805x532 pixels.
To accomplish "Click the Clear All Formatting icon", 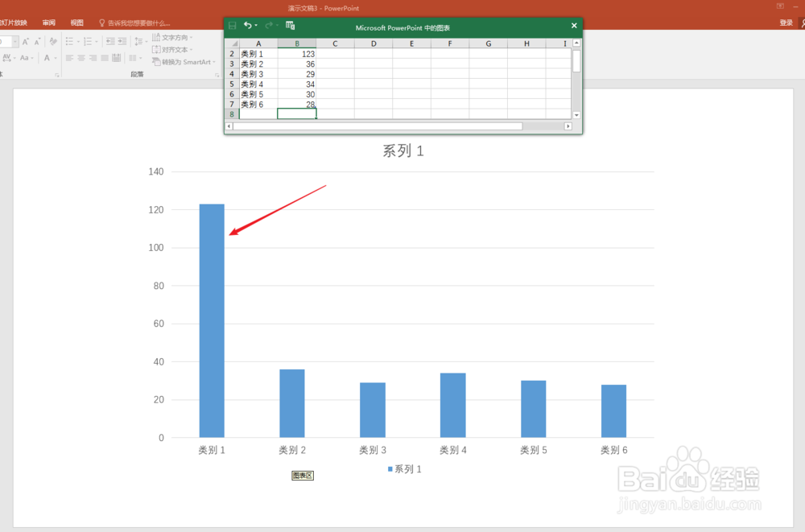I will click(53, 41).
